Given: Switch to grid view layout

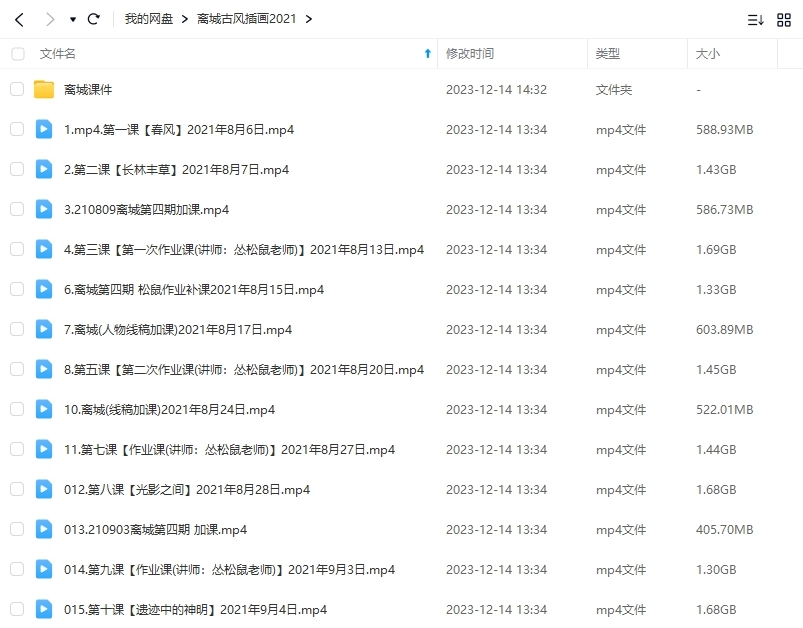Looking at the screenshot, I should tap(784, 19).
